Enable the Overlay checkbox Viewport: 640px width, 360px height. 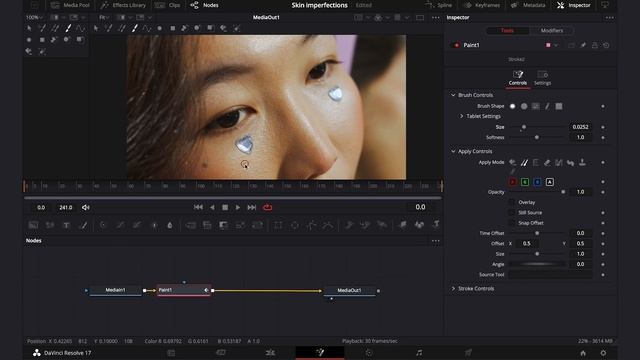pos(511,202)
